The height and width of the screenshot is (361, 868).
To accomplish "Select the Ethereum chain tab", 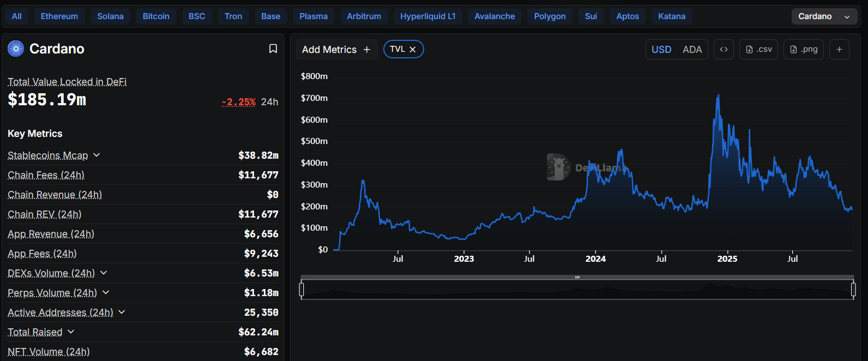I will (59, 16).
